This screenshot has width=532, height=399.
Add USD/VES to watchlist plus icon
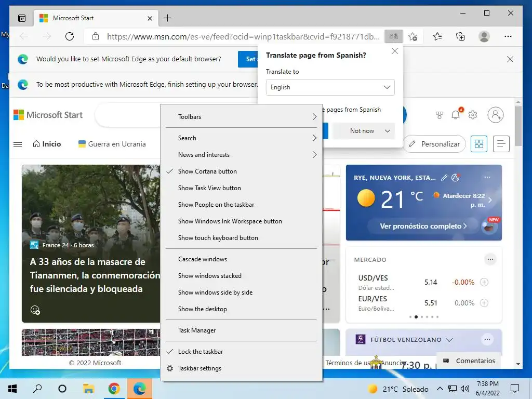[484, 282]
